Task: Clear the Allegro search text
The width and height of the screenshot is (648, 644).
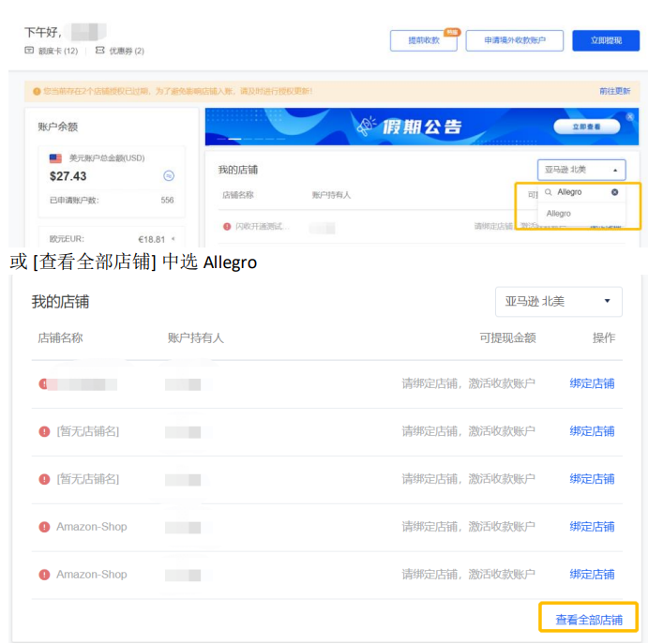Action: 614,192
